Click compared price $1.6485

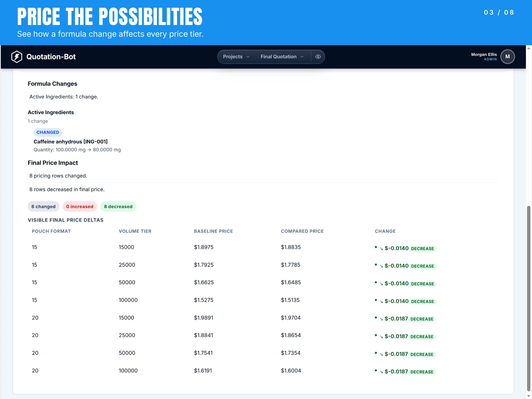(291, 282)
